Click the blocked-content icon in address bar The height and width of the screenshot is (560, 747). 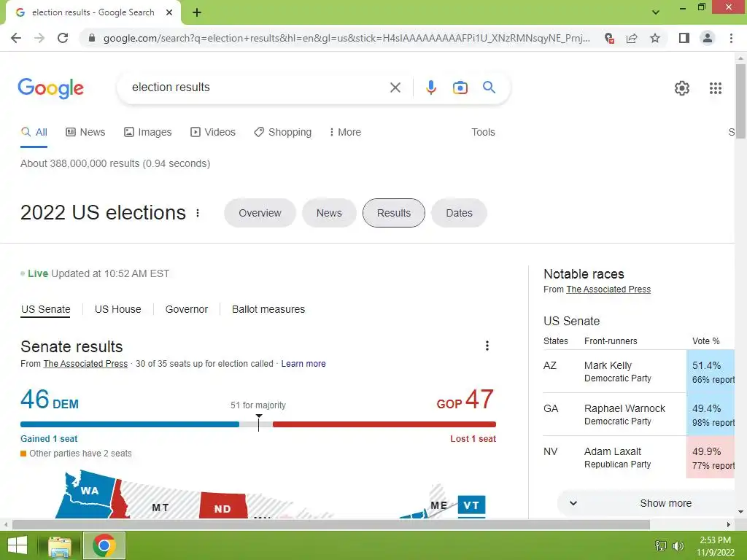(x=609, y=38)
